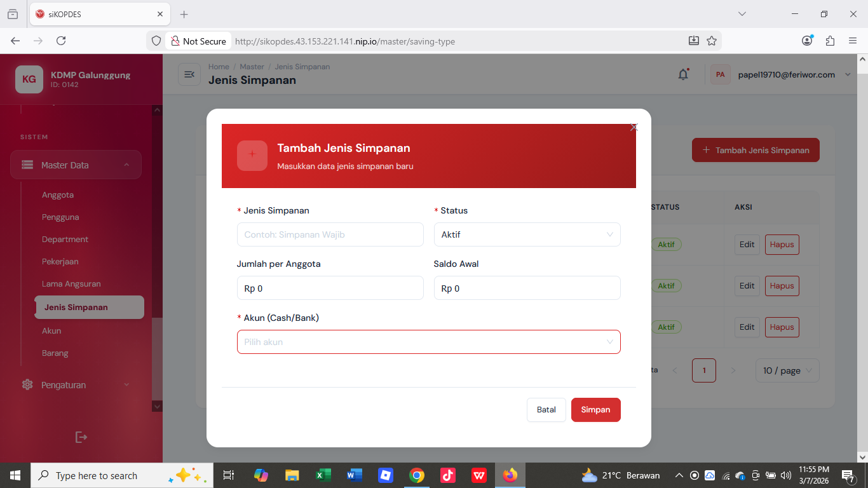Open the Anggota menu item
Viewport: 868px width, 488px height.
pos(58,195)
